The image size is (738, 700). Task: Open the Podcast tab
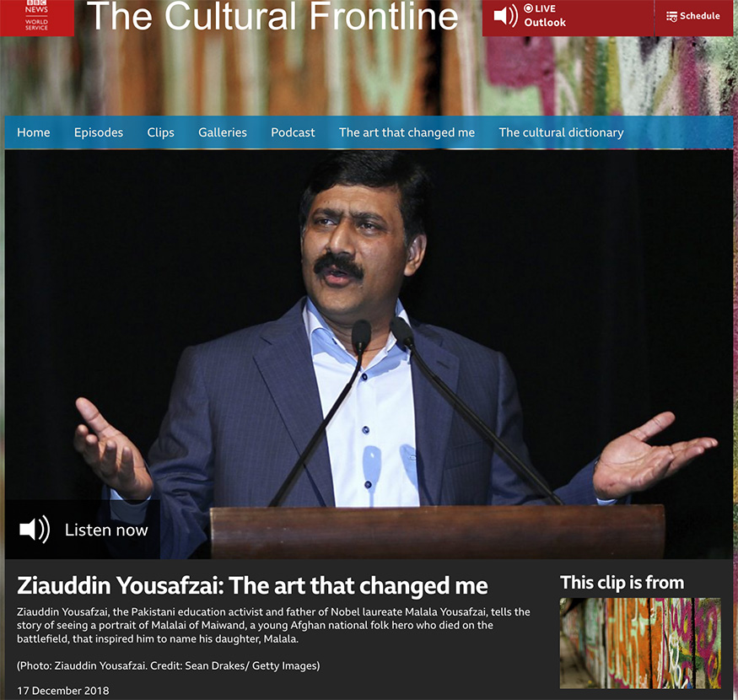tap(293, 132)
